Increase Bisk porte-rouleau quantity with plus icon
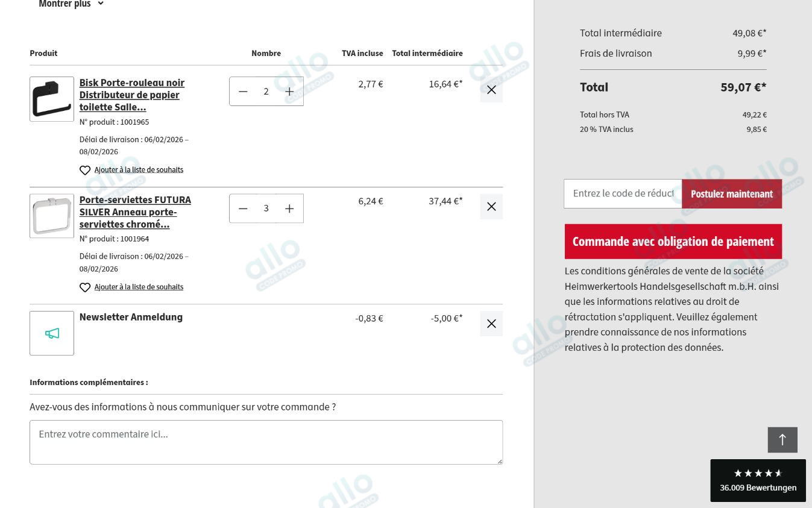This screenshot has height=508, width=812. (289, 91)
